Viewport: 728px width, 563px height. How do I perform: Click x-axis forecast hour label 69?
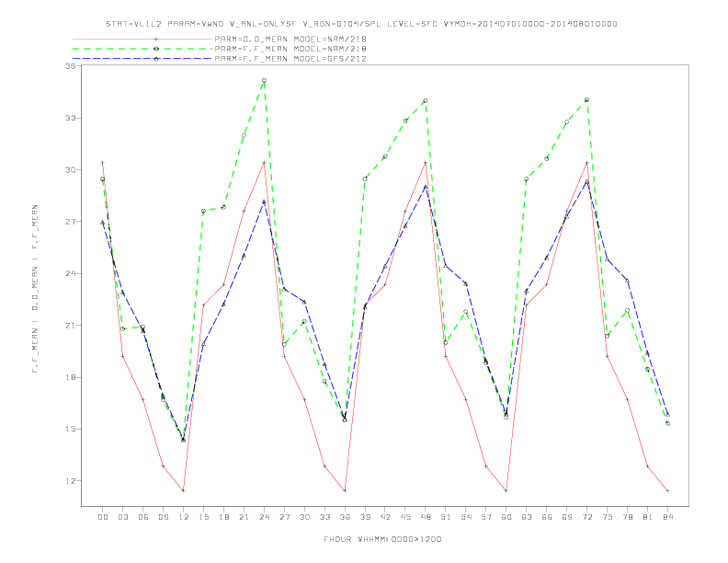(567, 517)
